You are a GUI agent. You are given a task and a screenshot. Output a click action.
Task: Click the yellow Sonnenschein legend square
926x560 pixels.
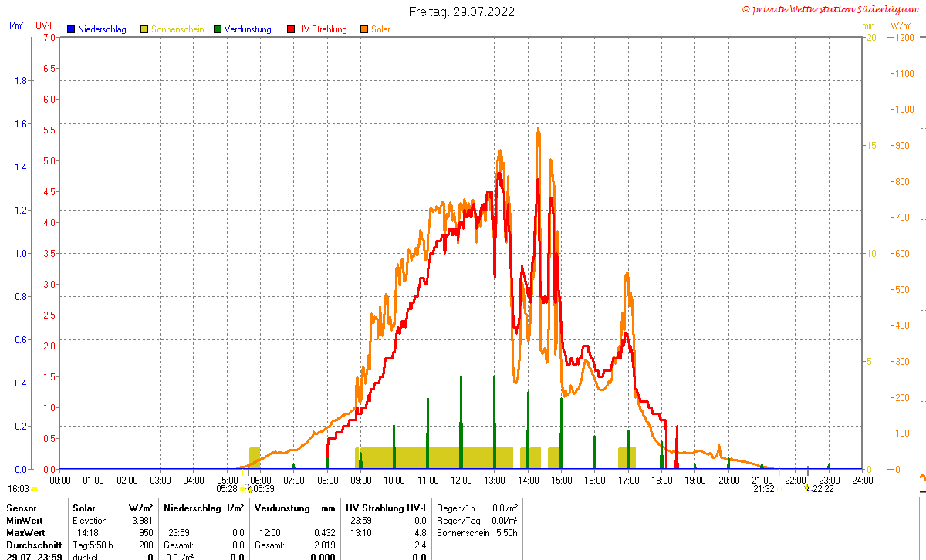coord(144,29)
